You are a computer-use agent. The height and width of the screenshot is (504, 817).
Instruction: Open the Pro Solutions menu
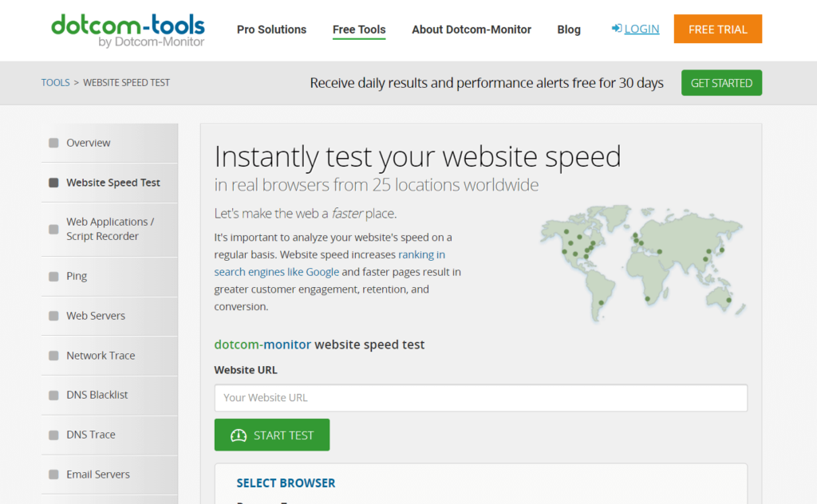tap(271, 30)
